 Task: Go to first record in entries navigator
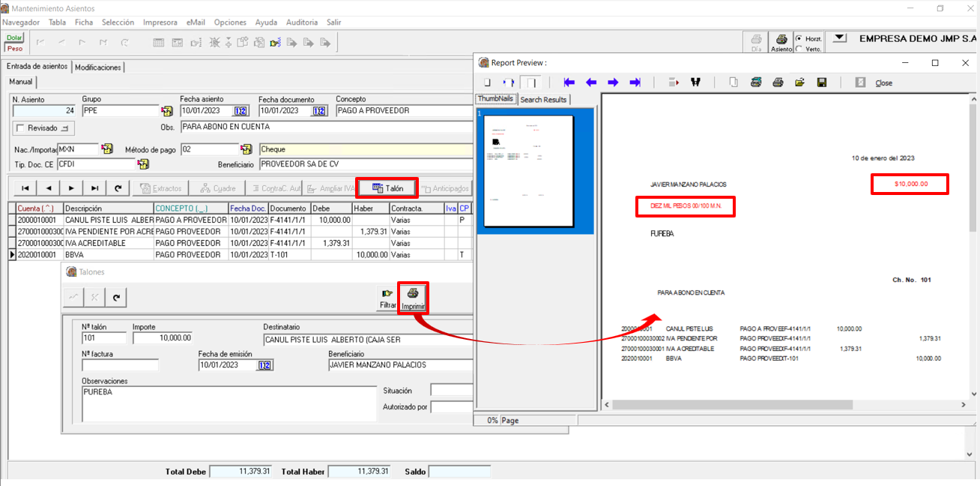tap(25, 188)
